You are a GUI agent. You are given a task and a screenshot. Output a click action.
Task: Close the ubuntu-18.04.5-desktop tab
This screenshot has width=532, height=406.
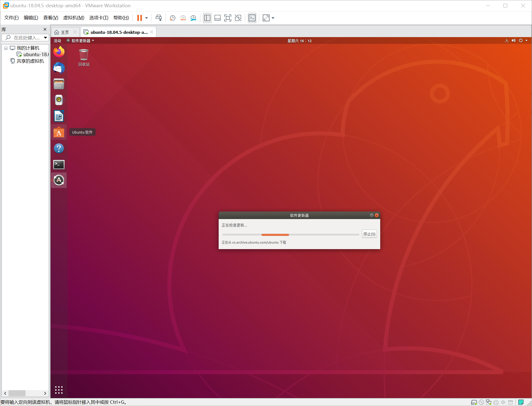[152, 32]
